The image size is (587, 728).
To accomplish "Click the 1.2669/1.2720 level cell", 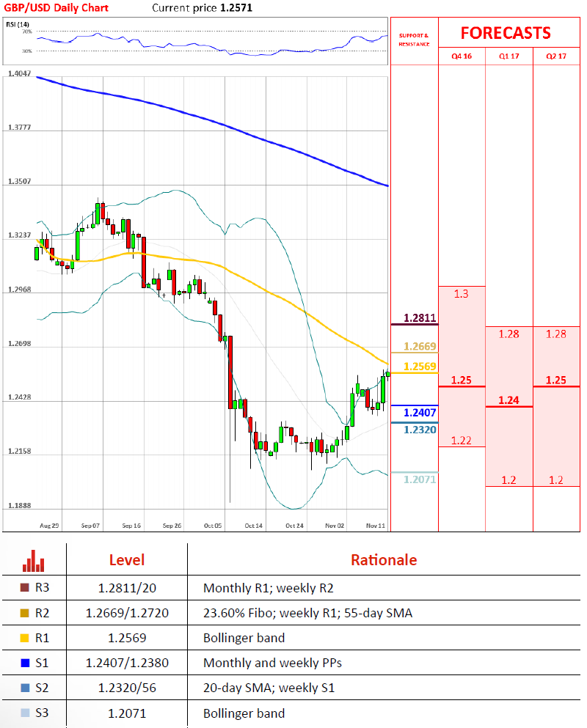I will [127, 614].
